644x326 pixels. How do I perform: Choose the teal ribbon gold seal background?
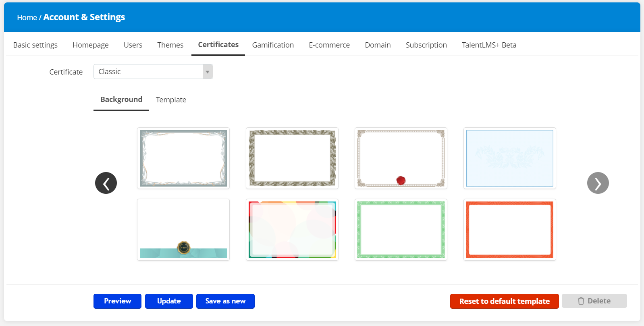click(183, 230)
